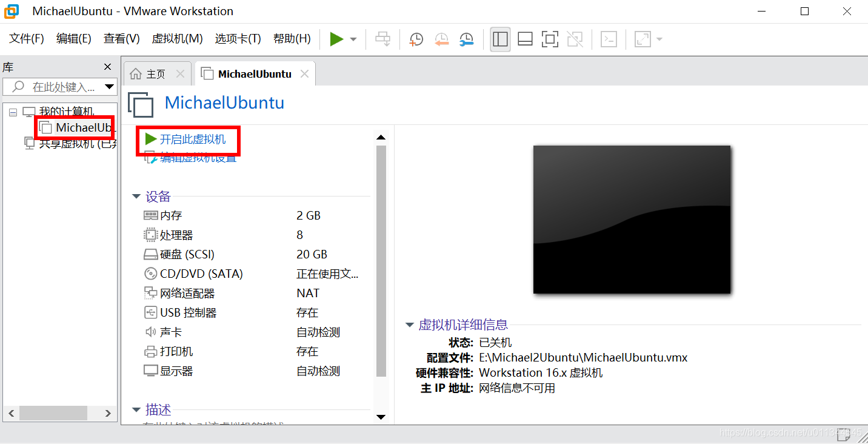Collapse the 描述 section

[x=136, y=409]
